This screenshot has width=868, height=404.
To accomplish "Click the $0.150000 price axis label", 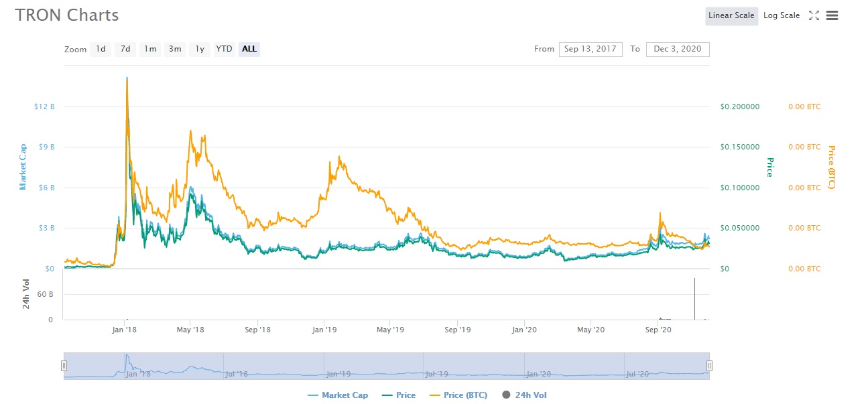I will click(x=740, y=147).
